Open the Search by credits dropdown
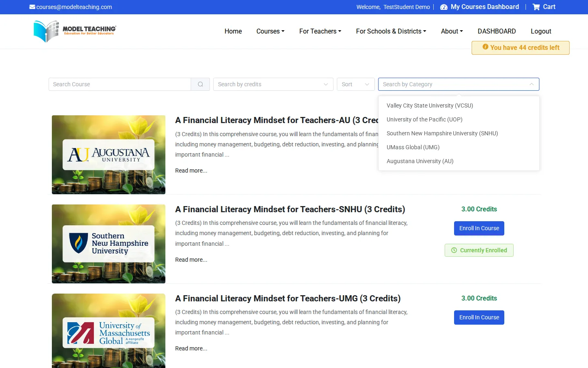The height and width of the screenshot is (368, 588). pos(273,84)
